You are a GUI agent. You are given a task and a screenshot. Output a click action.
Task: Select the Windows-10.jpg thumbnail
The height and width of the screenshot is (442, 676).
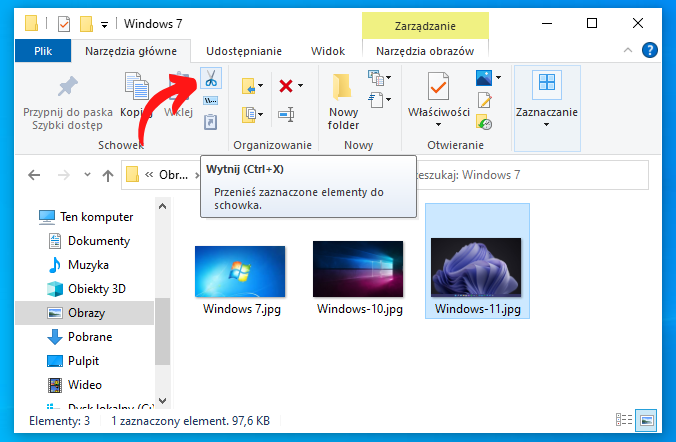[358, 269]
